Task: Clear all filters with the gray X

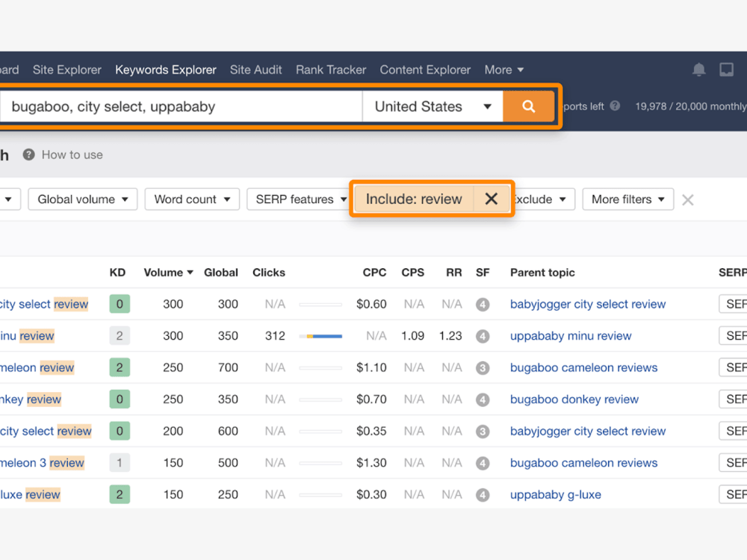Action: [x=687, y=199]
